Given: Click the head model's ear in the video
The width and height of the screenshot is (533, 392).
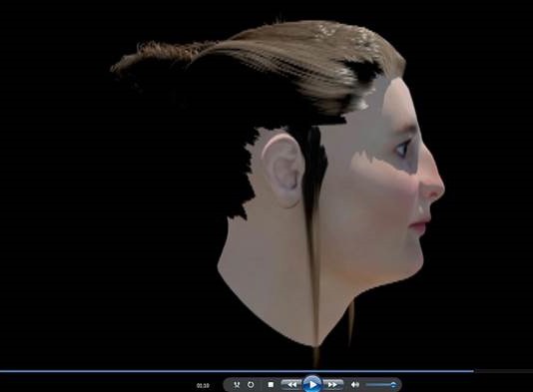Looking at the screenshot, I should (x=281, y=170).
